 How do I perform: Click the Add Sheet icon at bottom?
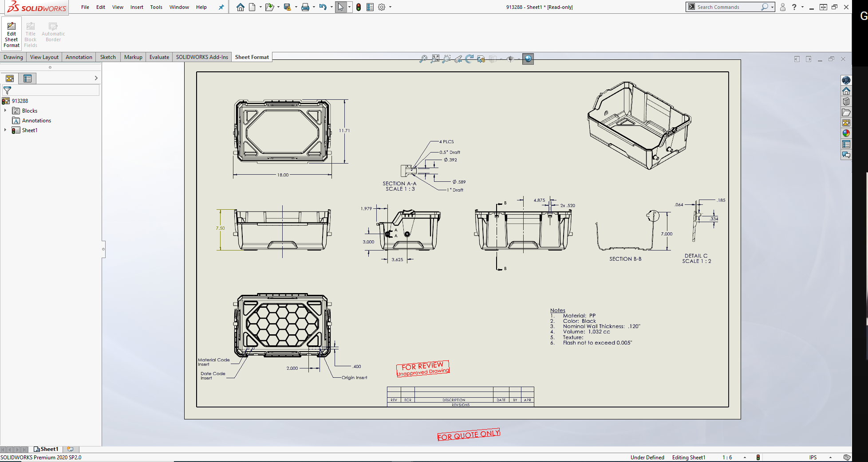pos(70,449)
